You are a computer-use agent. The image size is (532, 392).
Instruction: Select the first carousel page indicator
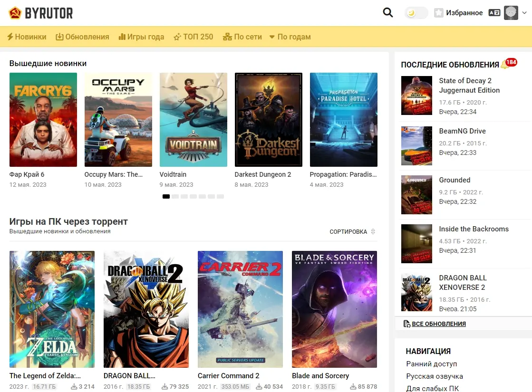(166, 196)
